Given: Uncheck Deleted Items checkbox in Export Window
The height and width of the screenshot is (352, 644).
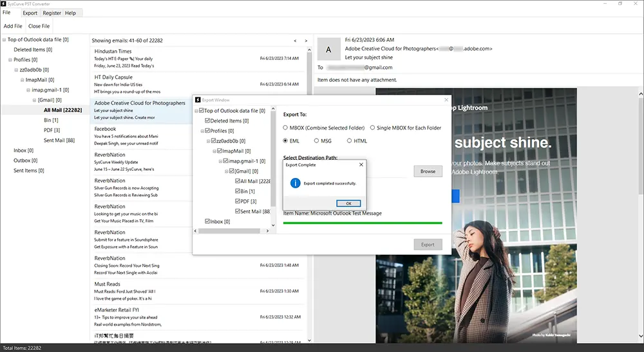Looking at the screenshot, I should pos(207,121).
